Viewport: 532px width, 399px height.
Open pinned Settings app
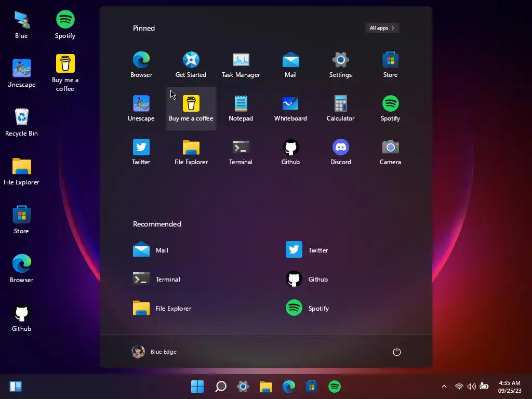[340, 65]
